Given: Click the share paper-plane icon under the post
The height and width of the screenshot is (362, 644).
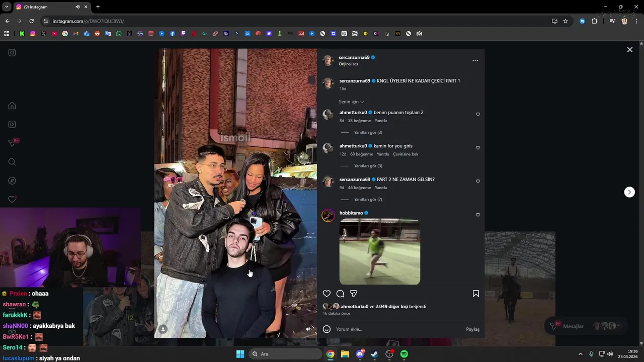Looking at the screenshot, I should click(354, 294).
